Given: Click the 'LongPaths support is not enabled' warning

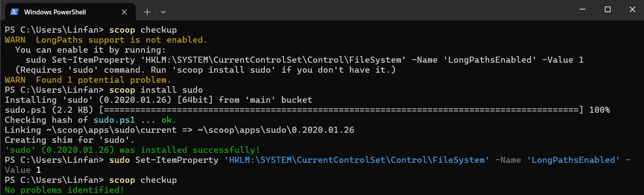Looking at the screenshot, I should point(122,40).
